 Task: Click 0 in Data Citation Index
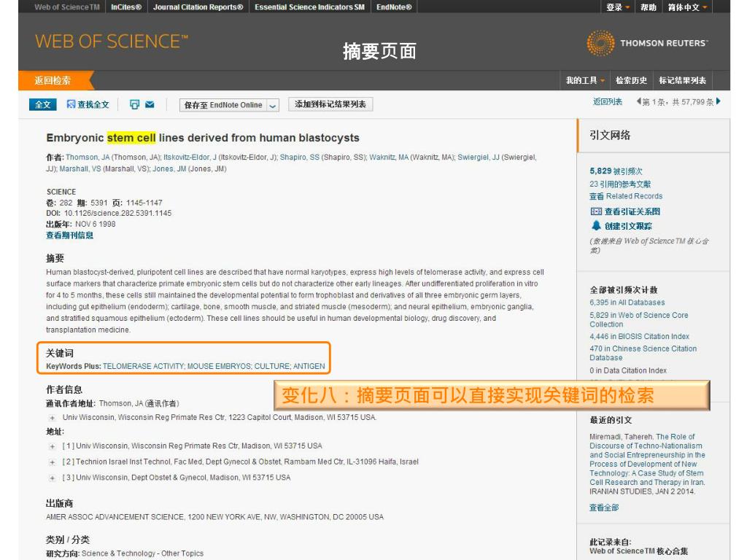point(628,370)
